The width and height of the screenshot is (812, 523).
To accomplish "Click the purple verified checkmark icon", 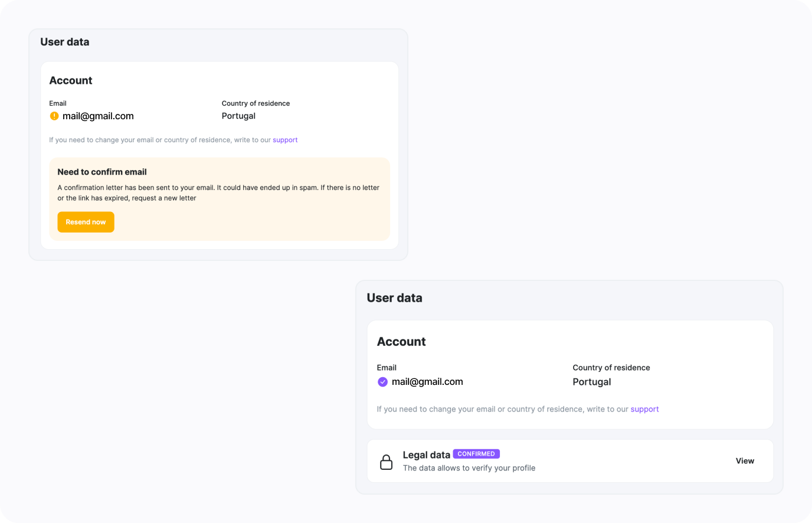I will (382, 382).
